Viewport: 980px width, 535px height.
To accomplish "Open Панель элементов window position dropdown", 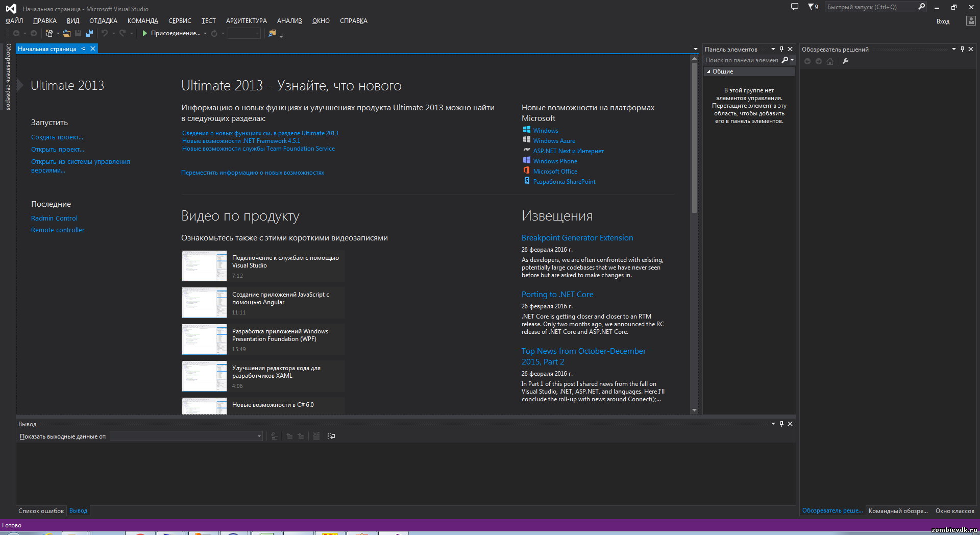I will pyautogui.click(x=773, y=49).
